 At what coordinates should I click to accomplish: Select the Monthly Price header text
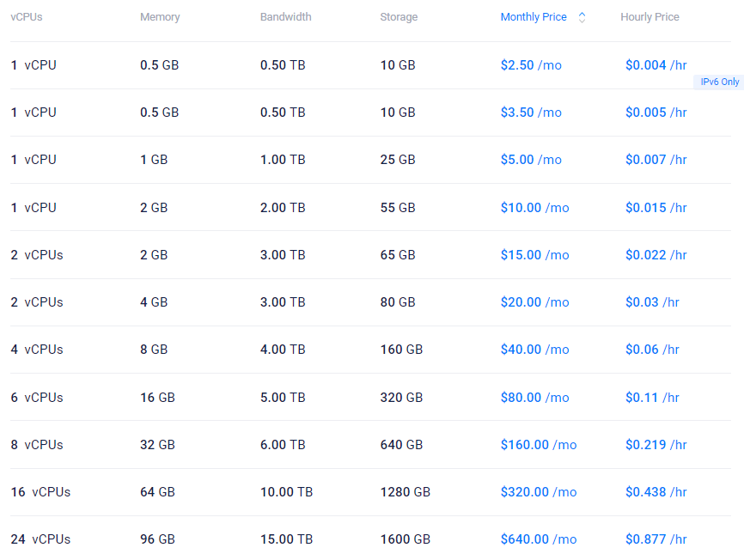[534, 17]
